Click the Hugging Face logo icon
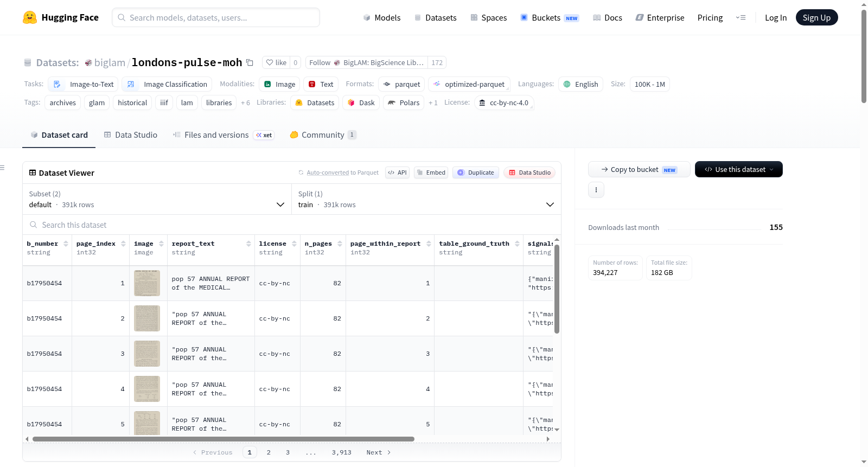 [x=30, y=17]
